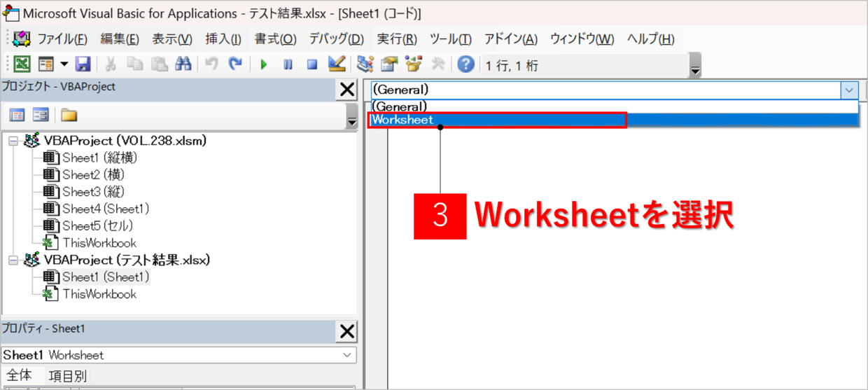Viewport: 868px width, 390px height.
Task: Select ThisWorkbook under テスト結果.xlsx
Action: tap(99, 294)
